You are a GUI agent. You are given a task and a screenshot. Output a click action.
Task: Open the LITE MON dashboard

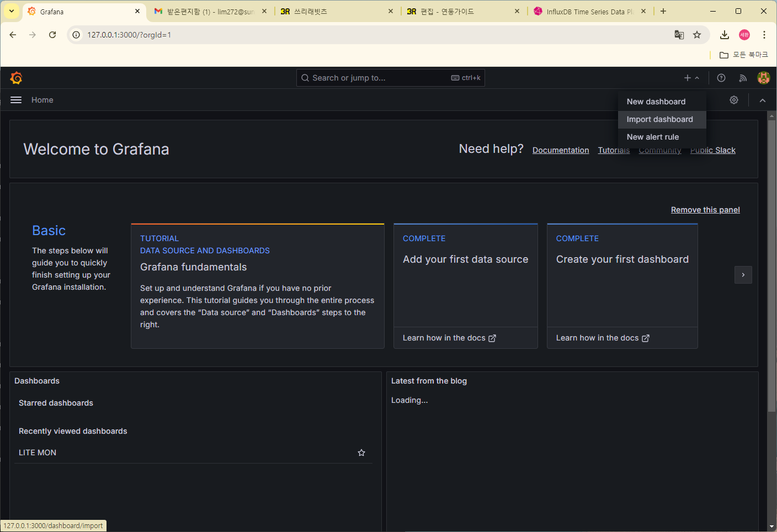tap(38, 453)
